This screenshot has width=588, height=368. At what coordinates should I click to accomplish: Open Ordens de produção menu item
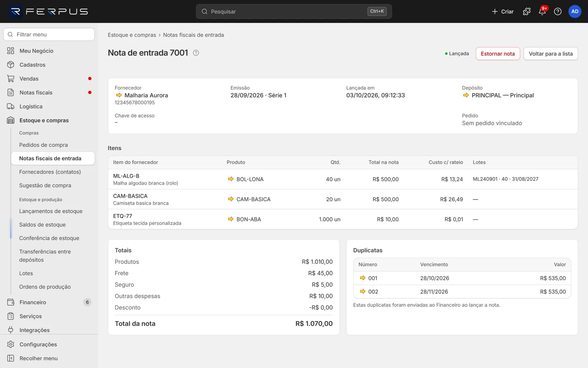53,287
